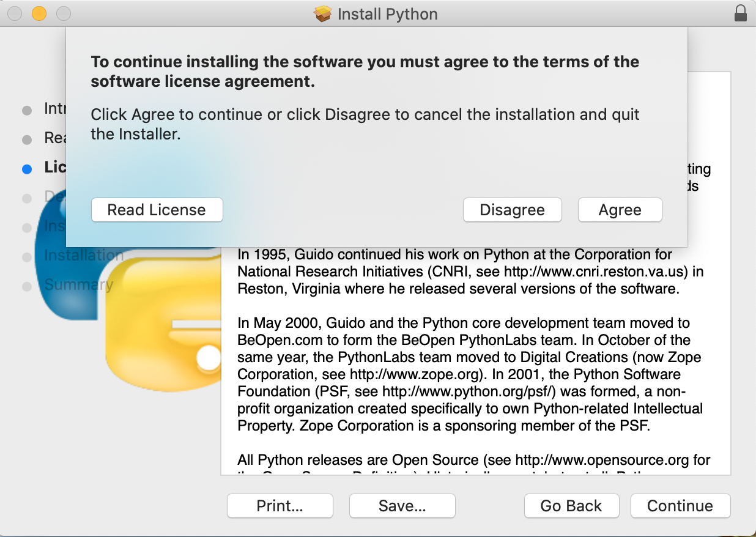This screenshot has height=537, width=756.
Task: Click the 'Click Agree to continue' instruction text
Action: point(365,124)
